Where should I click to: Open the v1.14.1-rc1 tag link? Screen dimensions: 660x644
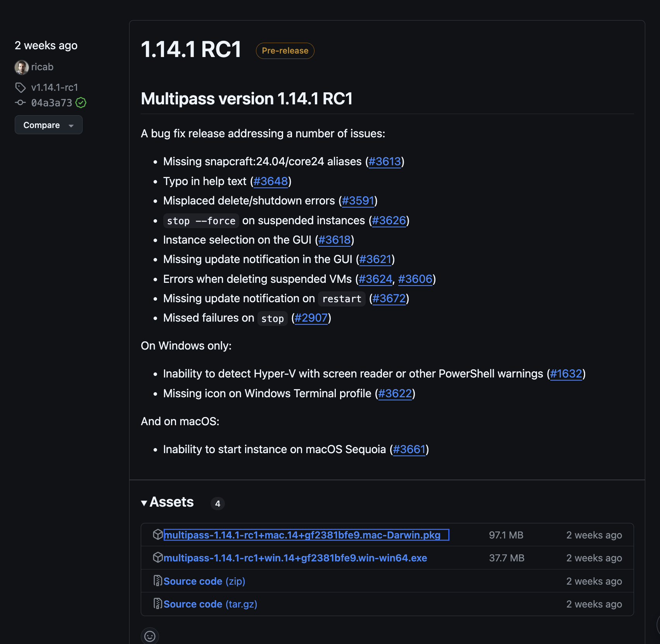tap(55, 88)
